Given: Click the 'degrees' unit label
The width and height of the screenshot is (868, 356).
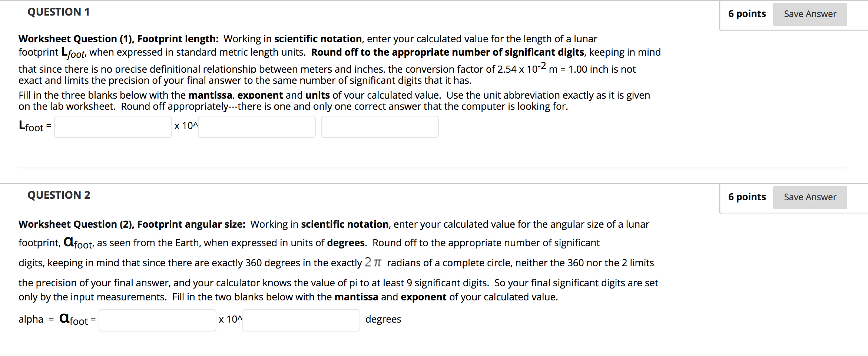Looking at the screenshot, I should [383, 319].
